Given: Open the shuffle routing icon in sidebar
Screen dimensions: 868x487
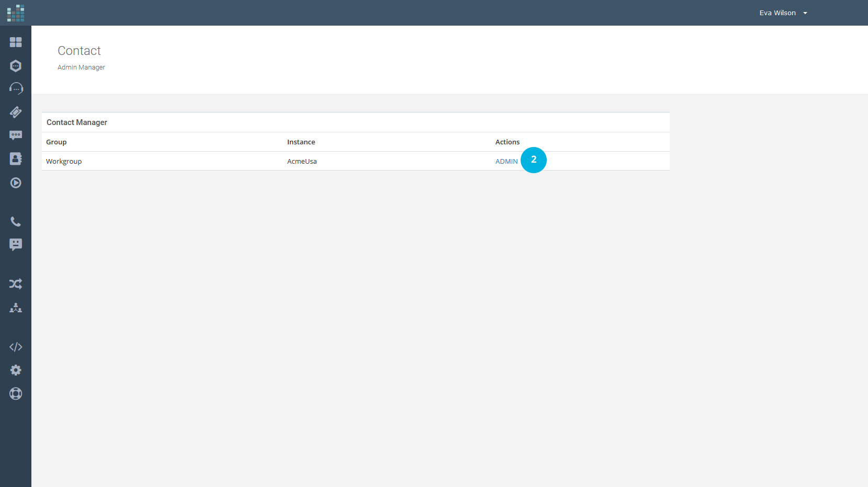Looking at the screenshot, I should click(x=16, y=284).
